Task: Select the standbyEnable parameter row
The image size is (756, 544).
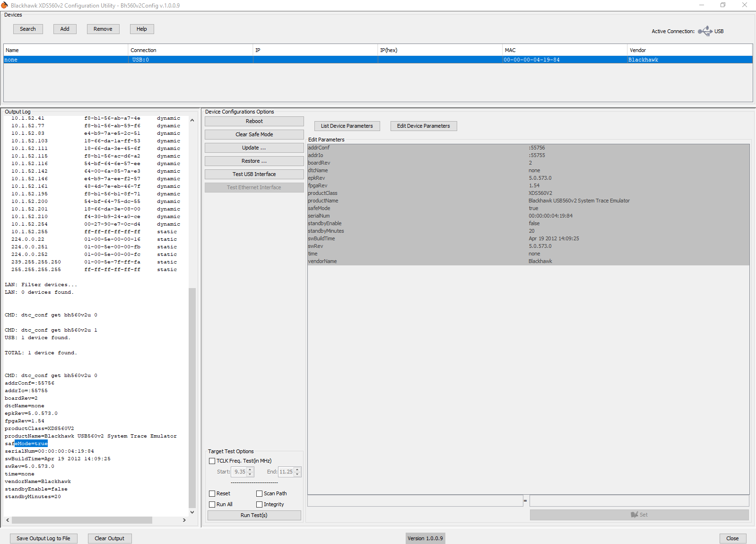Action: click(x=529, y=223)
